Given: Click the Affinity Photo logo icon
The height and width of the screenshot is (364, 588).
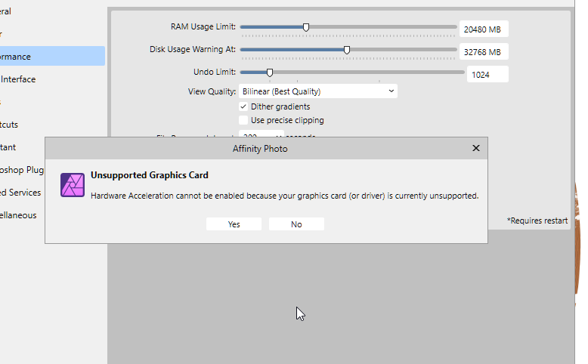Looking at the screenshot, I should tap(73, 185).
